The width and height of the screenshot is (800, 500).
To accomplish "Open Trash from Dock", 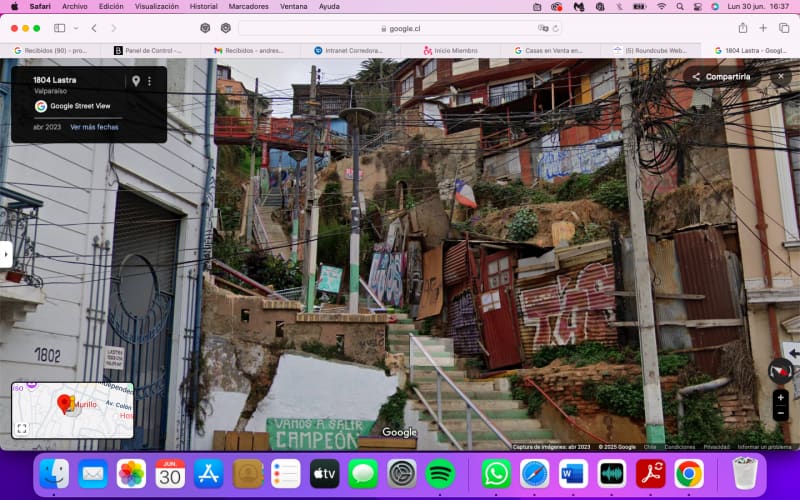I will point(745,474).
